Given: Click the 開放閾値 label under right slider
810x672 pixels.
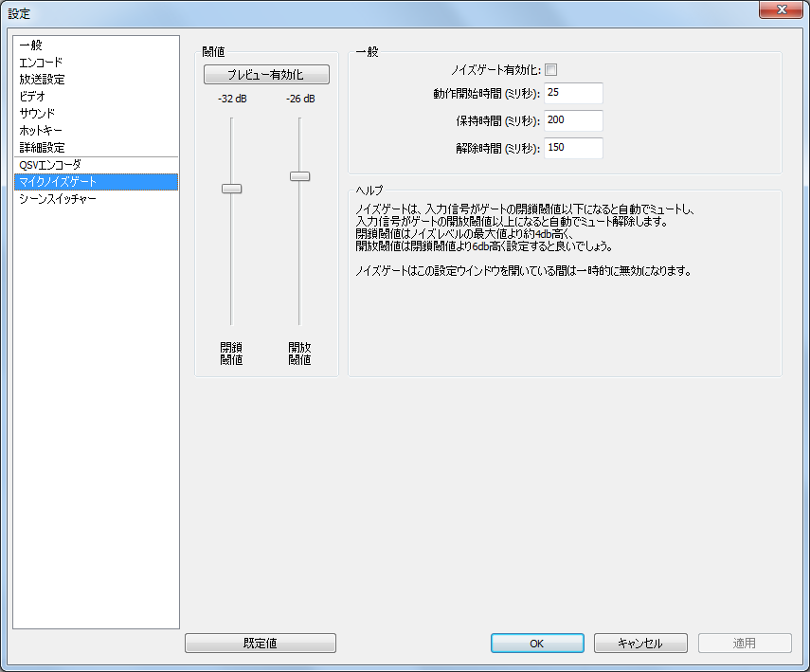Looking at the screenshot, I should tap(299, 354).
